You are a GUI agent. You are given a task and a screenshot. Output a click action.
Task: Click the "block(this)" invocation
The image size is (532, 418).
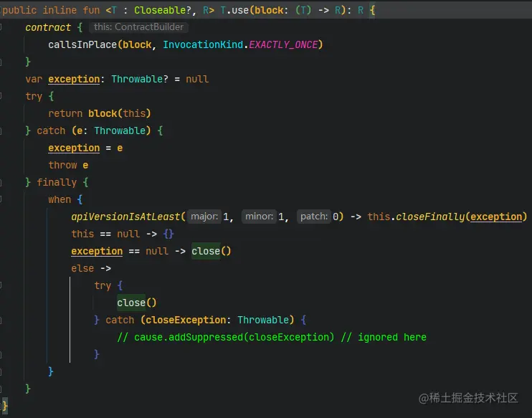coord(120,114)
